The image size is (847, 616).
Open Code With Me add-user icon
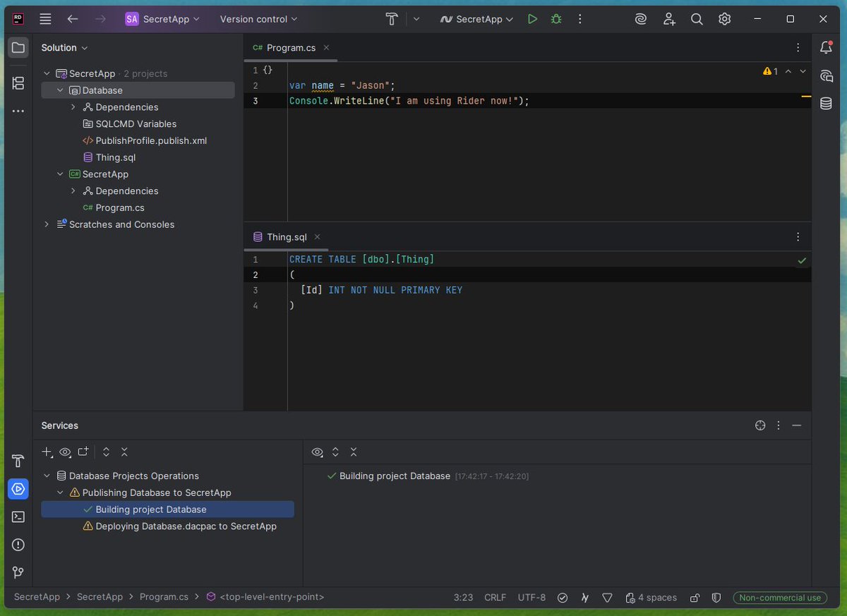[x=669, y=19]
